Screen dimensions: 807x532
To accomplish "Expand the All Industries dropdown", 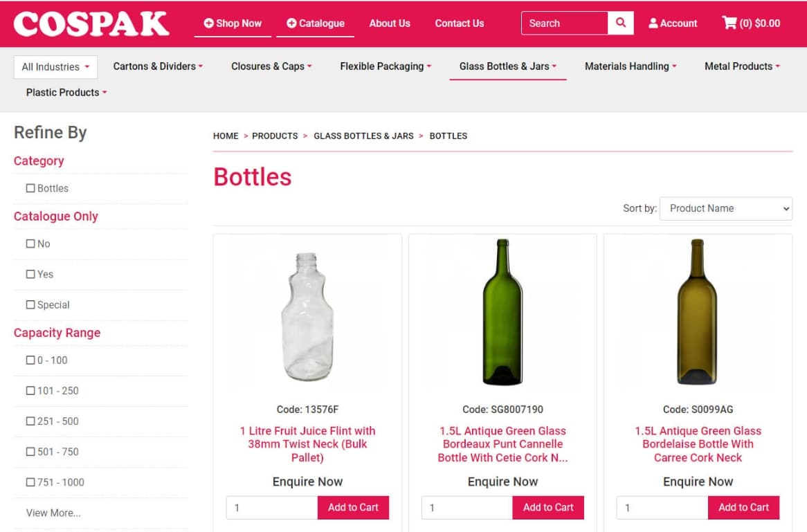I will 55,67.
